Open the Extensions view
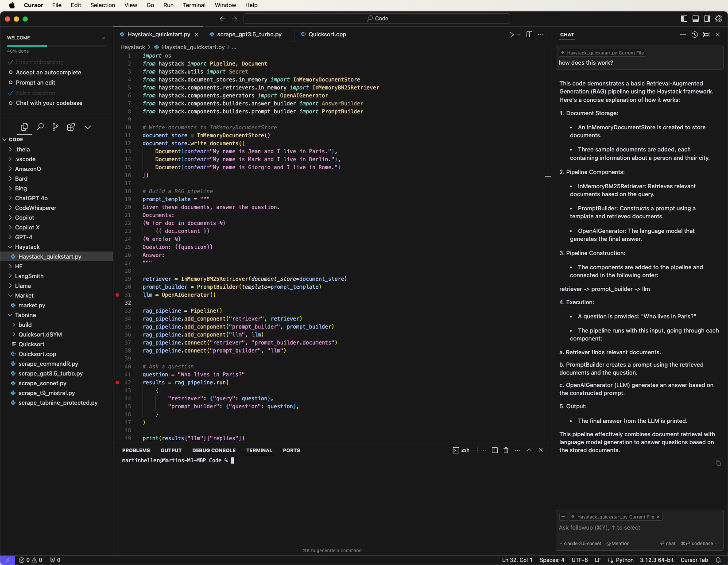The image size is (728, 565). pos(71,127)
